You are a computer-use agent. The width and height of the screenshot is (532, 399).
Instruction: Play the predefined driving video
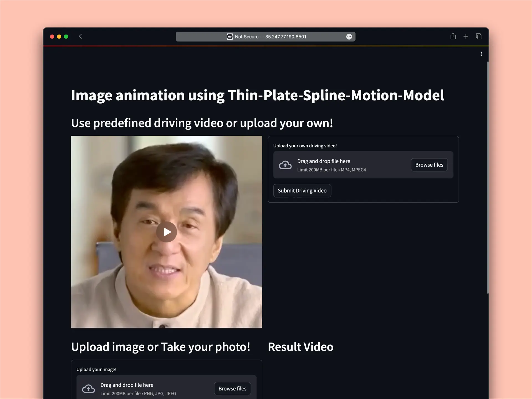click(x=166, y=232)
